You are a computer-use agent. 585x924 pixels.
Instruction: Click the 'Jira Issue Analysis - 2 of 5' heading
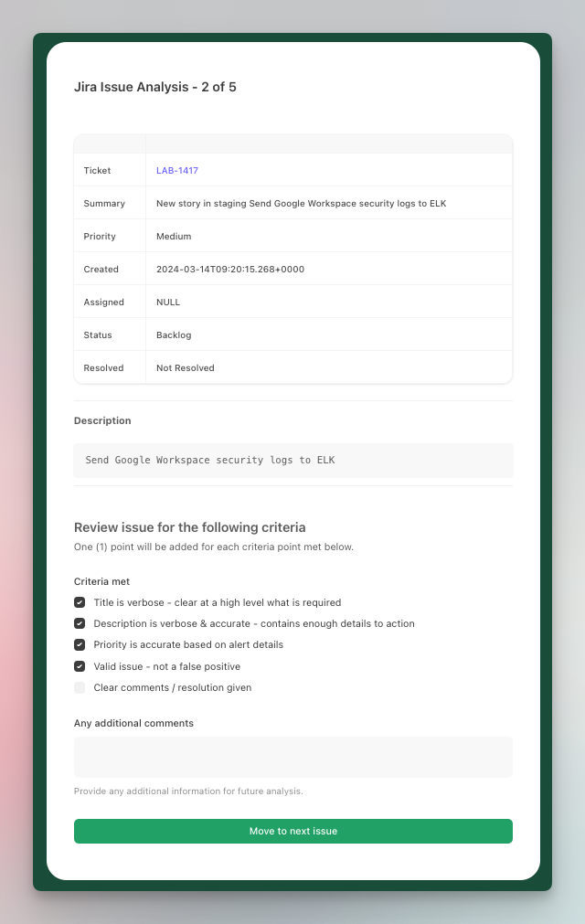tap(155, 88)
